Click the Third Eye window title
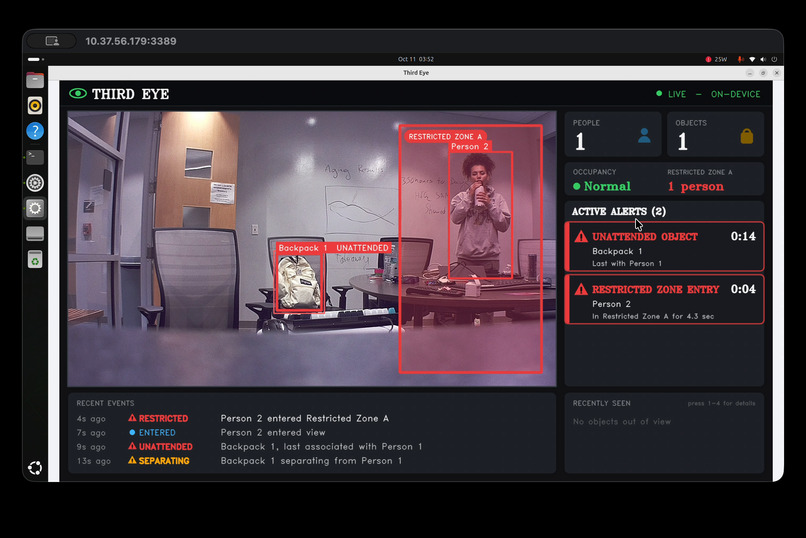The height and width of the screenshot is (538, 806). (x=416, y=72)
